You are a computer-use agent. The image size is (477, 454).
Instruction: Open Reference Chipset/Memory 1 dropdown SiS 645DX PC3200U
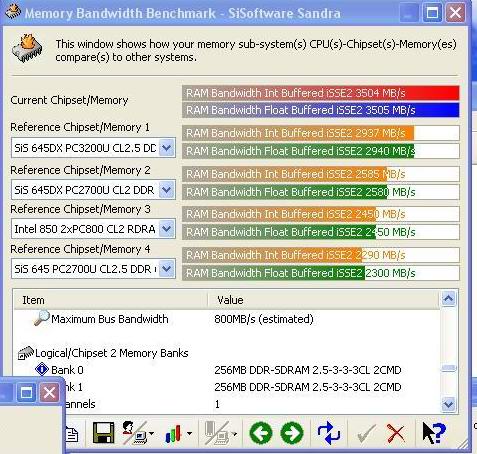(x=93, y=148)
